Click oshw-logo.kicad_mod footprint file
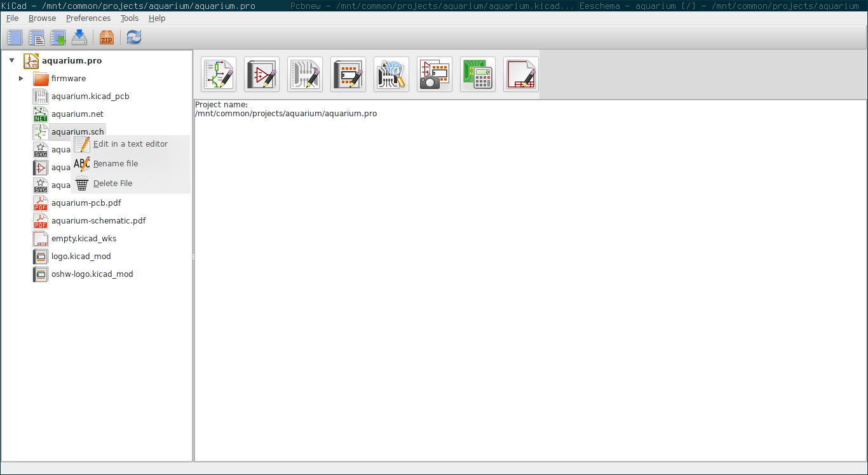The width and height of the screenshot is (868, 475). [x=92, y=274]
